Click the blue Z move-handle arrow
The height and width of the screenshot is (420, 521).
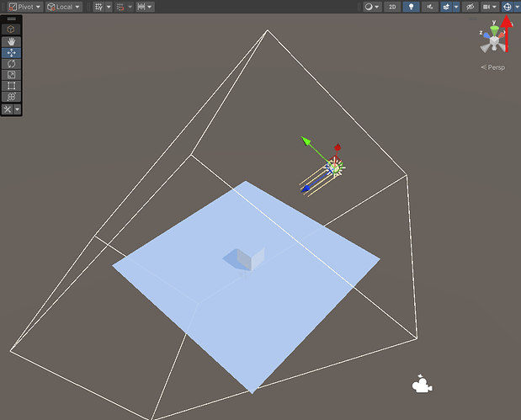click(x=306, y=189)
